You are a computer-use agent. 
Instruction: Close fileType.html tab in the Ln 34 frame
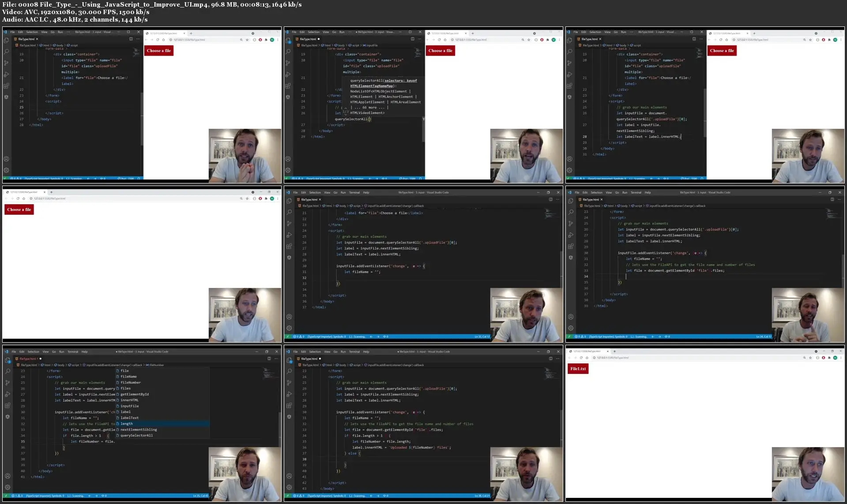[x=601, y=199]
